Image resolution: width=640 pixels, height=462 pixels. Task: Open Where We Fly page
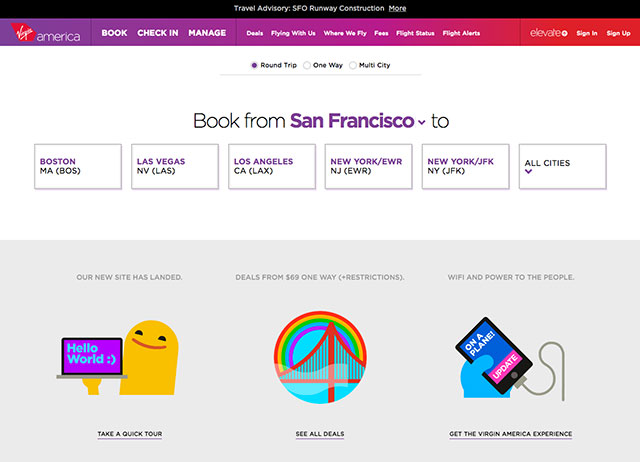point(345,33)
